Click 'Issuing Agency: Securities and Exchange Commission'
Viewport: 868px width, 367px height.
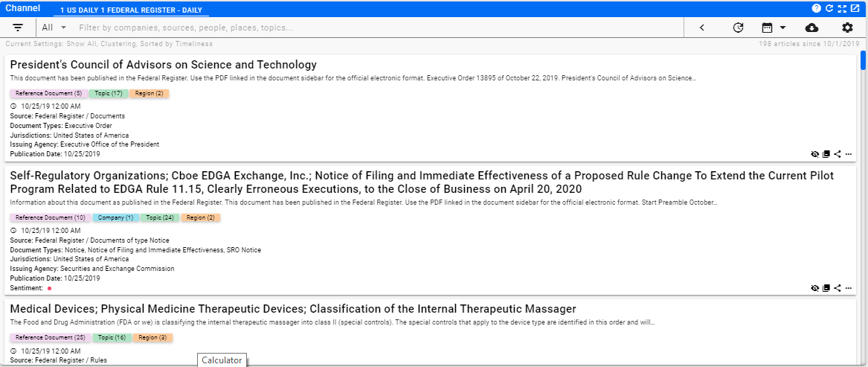92,269
